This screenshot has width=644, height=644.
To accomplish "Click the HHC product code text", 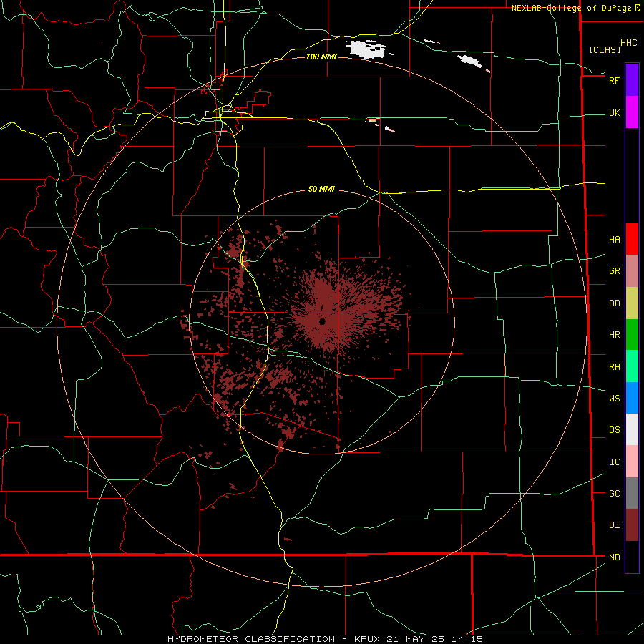I will [x=628, y=43].
